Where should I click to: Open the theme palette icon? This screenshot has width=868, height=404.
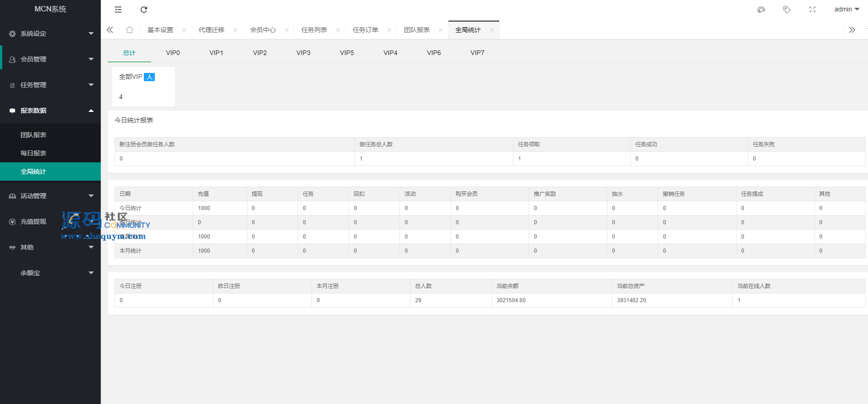pos(761,10)
